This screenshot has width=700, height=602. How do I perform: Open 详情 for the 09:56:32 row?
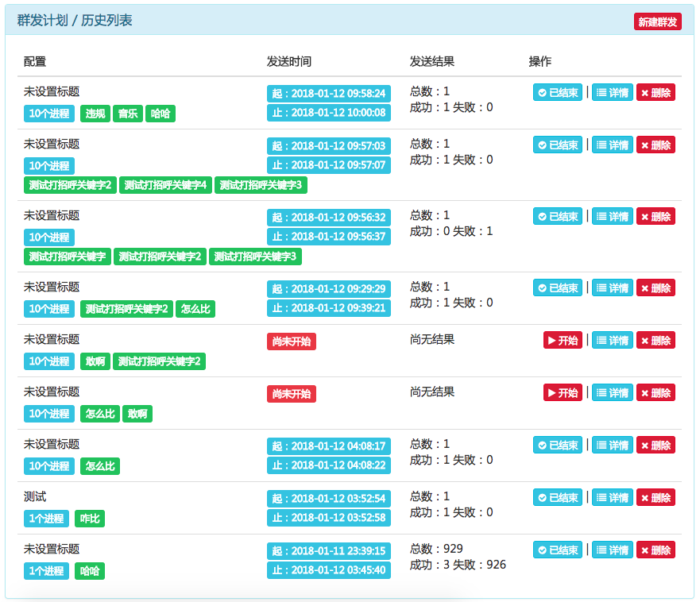tap(612, 216)
